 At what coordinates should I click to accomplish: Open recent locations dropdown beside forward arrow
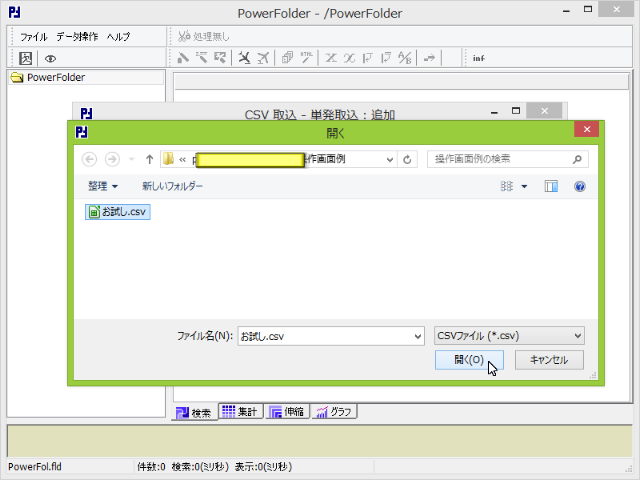click(131, 159)
